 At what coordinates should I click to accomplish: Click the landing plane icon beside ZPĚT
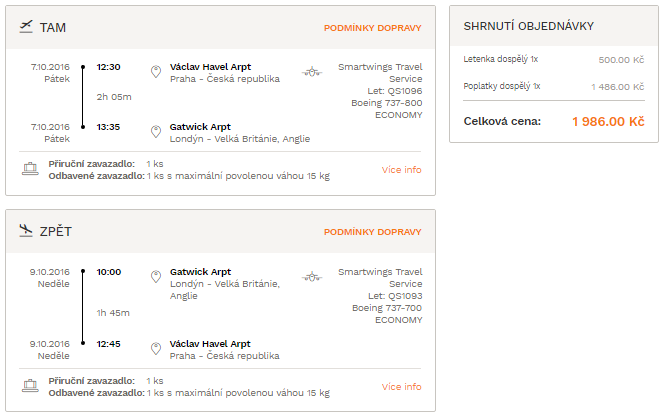[26, 230]
